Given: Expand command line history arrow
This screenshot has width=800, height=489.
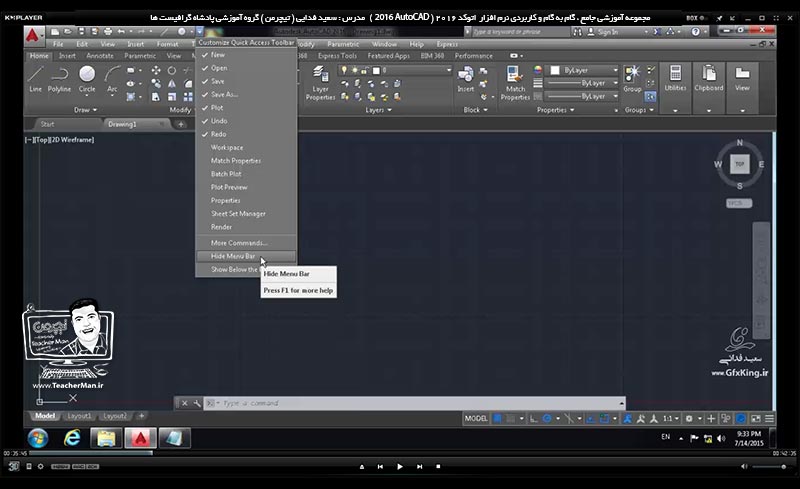Looking at the screenshot, I should click(x=621, y=403).
